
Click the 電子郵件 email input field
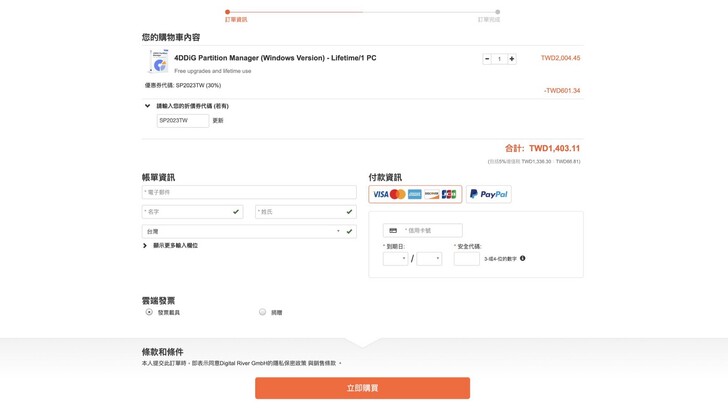[x=249, y=192]
